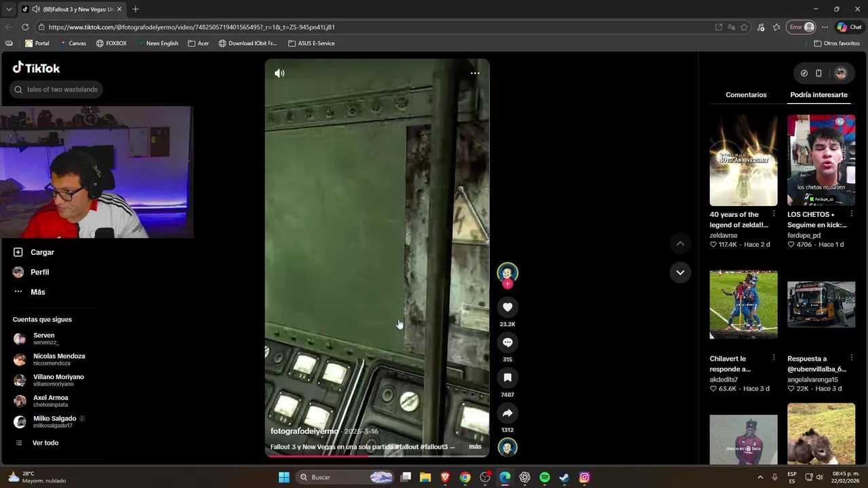Click the Error profile button

pos(802,27)
